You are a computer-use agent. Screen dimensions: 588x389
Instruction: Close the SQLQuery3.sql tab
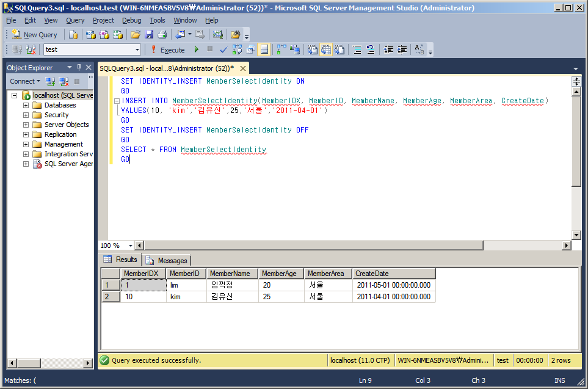click(243, 68)
